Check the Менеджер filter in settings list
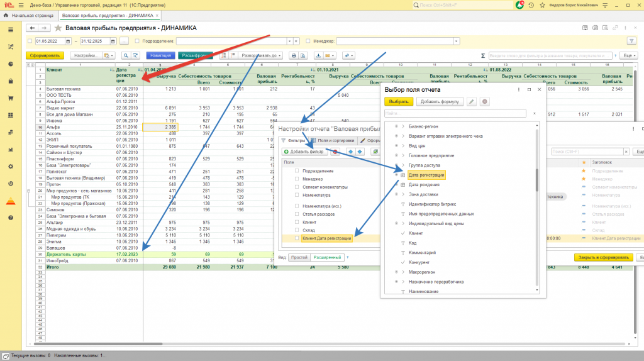 click(x=297, y=179)
